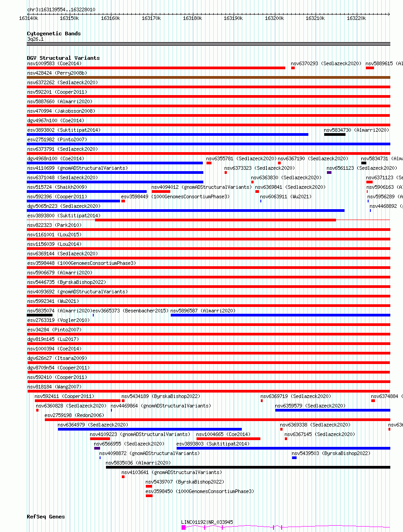Click nsv818184 (Wang2007) label
Screen dimensions: 403x532
[x=54, y=387]
